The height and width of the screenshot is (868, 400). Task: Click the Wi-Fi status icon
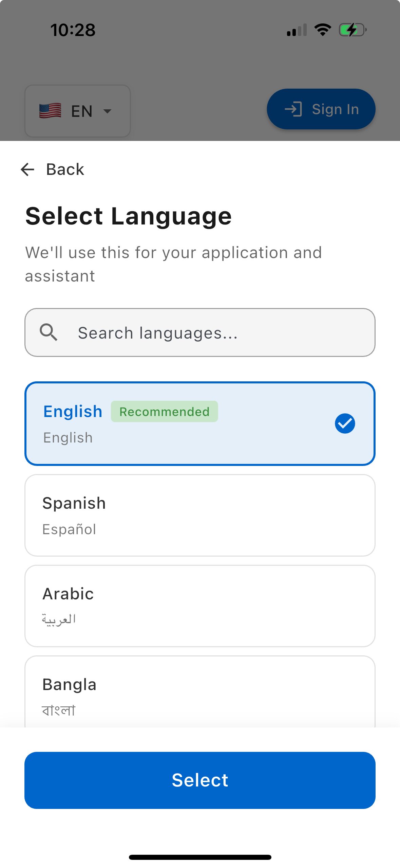[322, 30]
